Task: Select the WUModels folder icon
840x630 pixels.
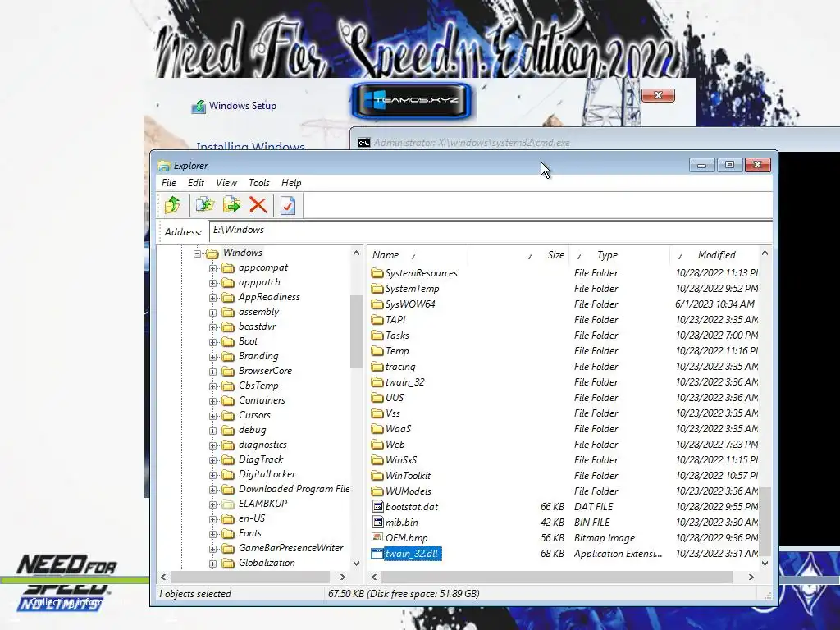Action: [x=377, y=491]
